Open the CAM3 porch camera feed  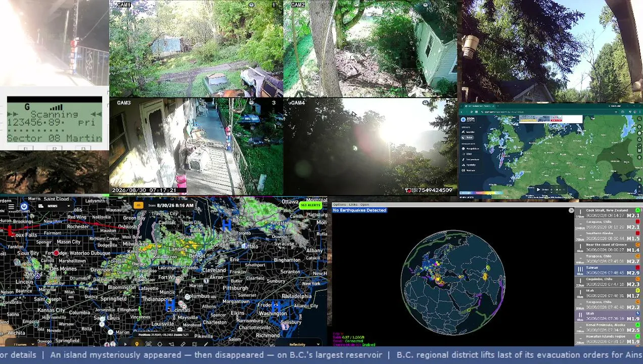coord(197,146)
